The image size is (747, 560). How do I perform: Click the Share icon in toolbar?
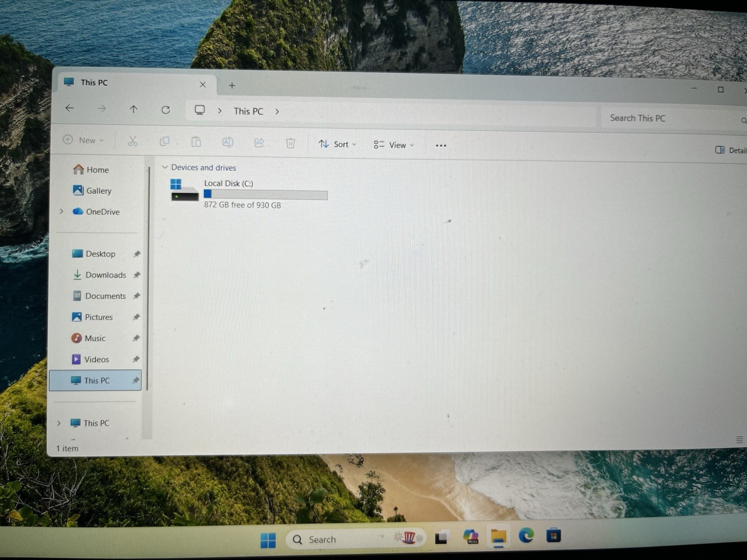259,143
